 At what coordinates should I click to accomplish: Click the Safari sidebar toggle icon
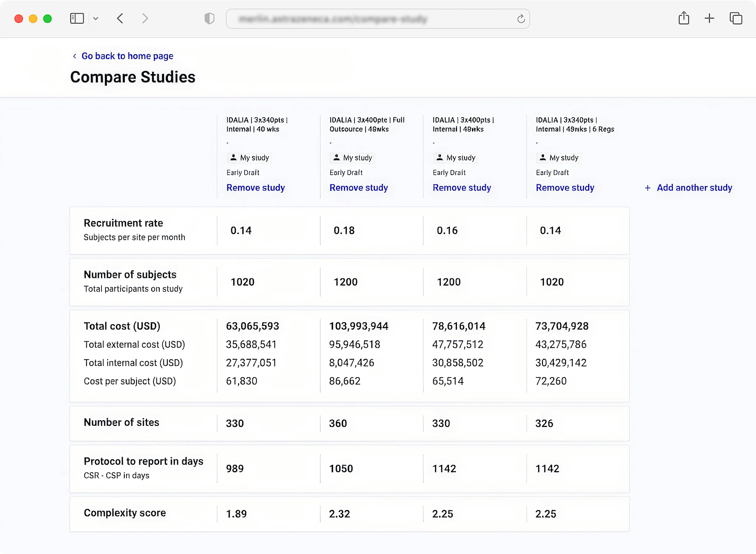[x=77, y=18]
